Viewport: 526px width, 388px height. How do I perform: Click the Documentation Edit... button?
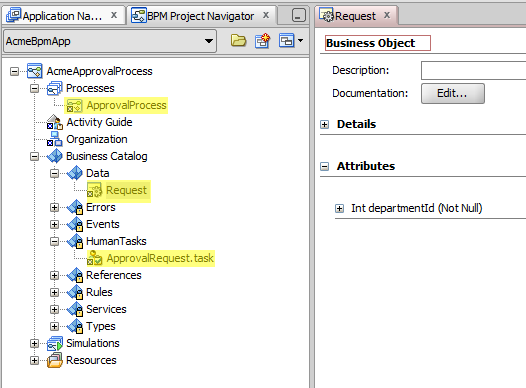pyautogui.click(x=453, y=93)
